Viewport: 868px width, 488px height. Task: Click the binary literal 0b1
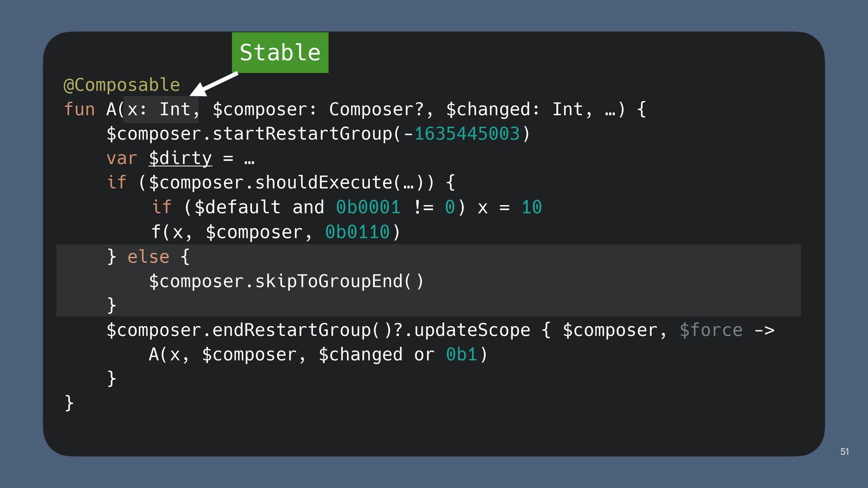tap(462, 355)
